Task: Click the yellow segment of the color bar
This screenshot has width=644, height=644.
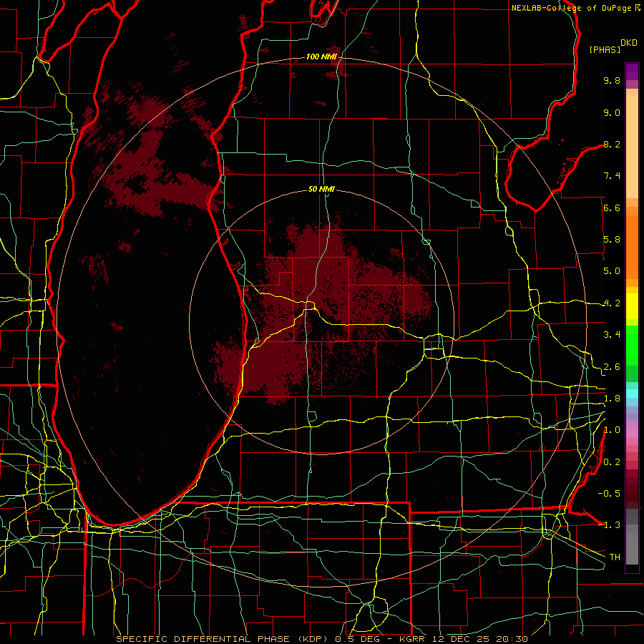Action: (632, 306)
